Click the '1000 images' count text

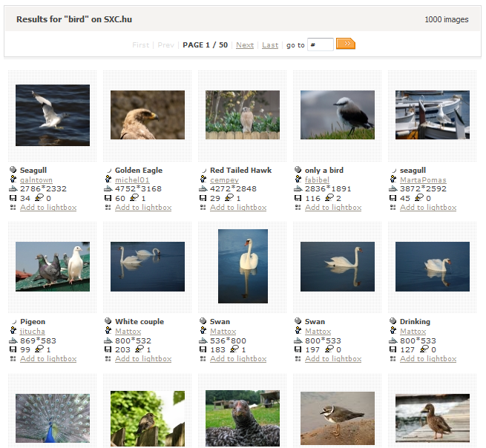[447, 19]
